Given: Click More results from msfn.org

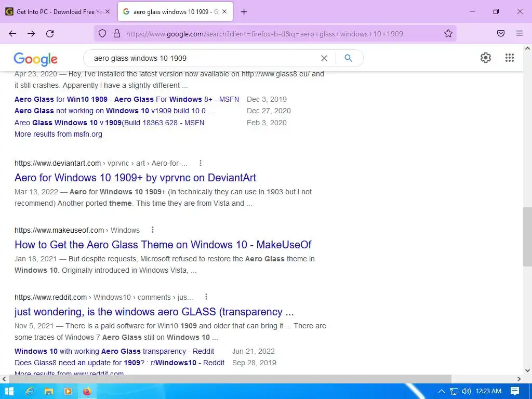Looking at the screenshot, I should (x=58, y=135).
